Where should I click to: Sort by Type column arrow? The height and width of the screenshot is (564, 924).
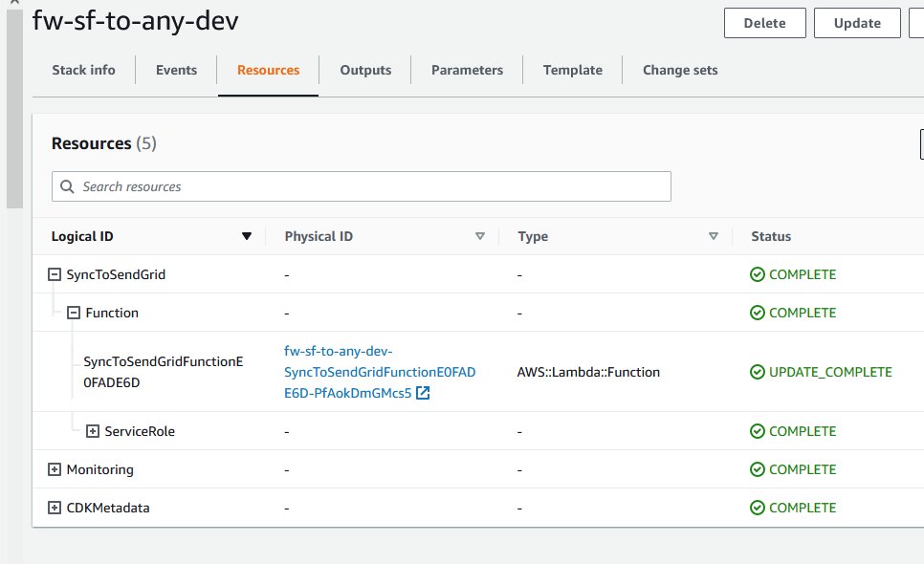[x=713, y=236]
